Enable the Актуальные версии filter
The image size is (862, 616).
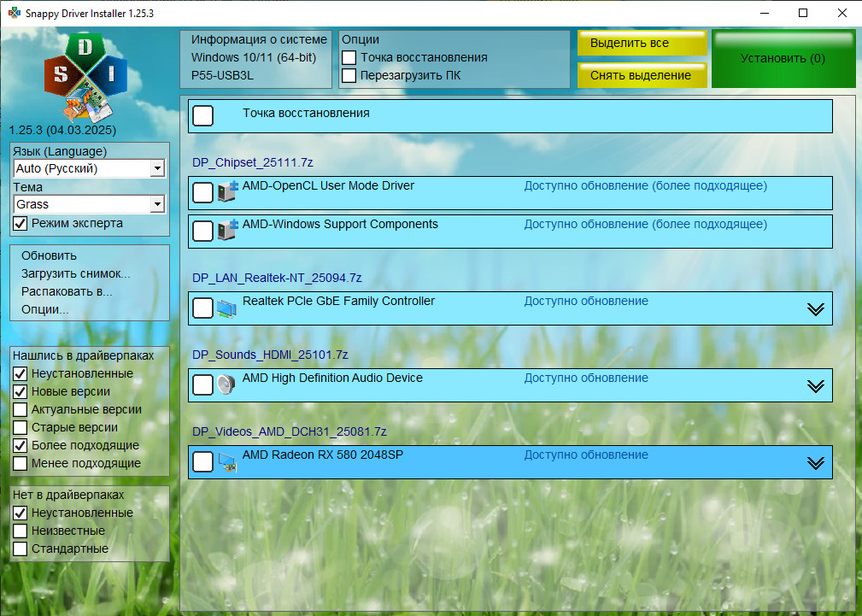pyautogui.click(x=21, y=410)
